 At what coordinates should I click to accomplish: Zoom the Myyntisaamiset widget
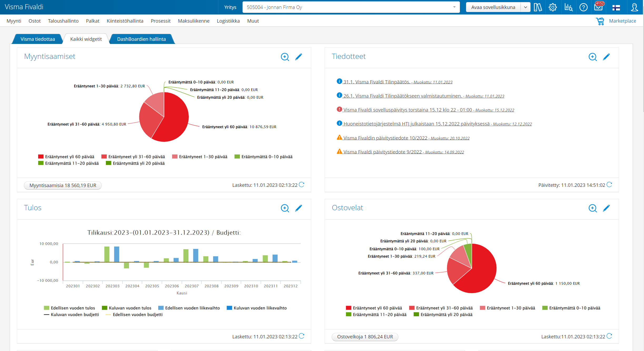pos(285,57)
